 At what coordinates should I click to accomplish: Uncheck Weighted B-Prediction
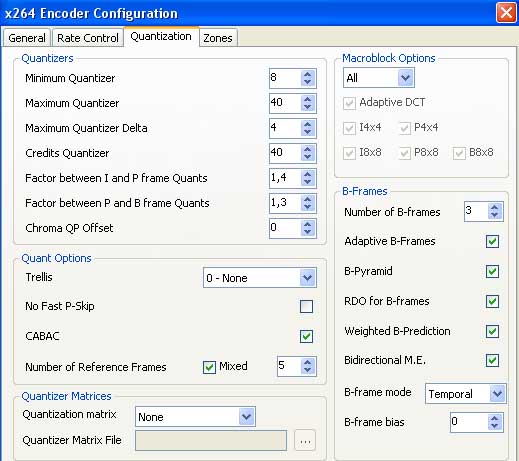click(492, 331)
